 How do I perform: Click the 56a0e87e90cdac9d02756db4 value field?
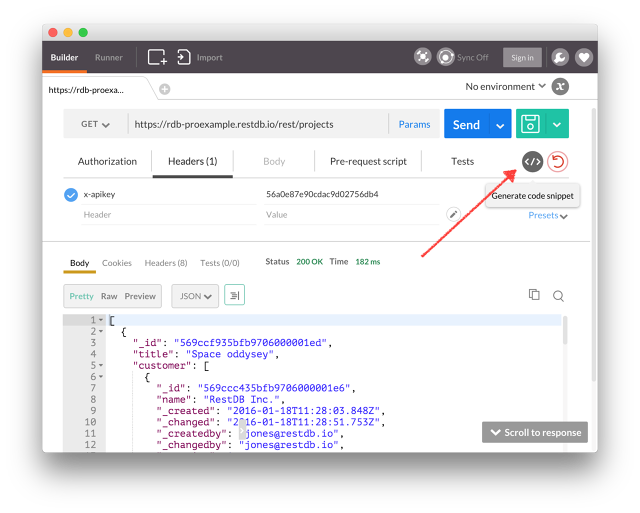click(351, 194)
